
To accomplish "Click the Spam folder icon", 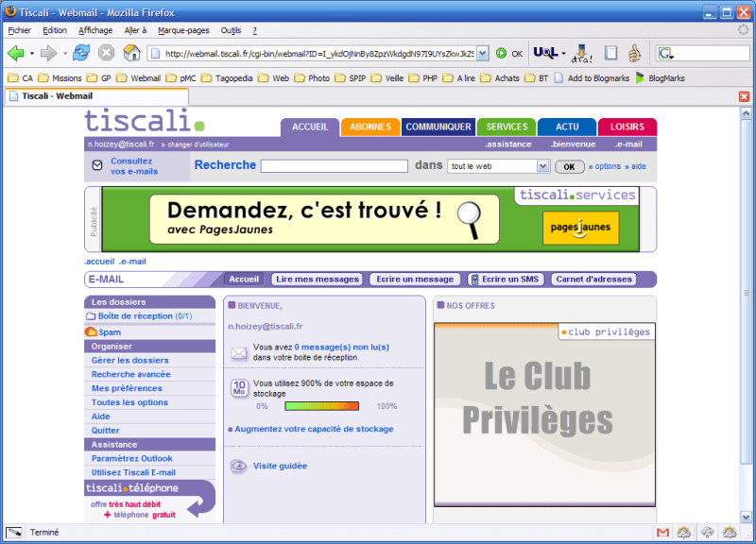I will coord(91,332).
